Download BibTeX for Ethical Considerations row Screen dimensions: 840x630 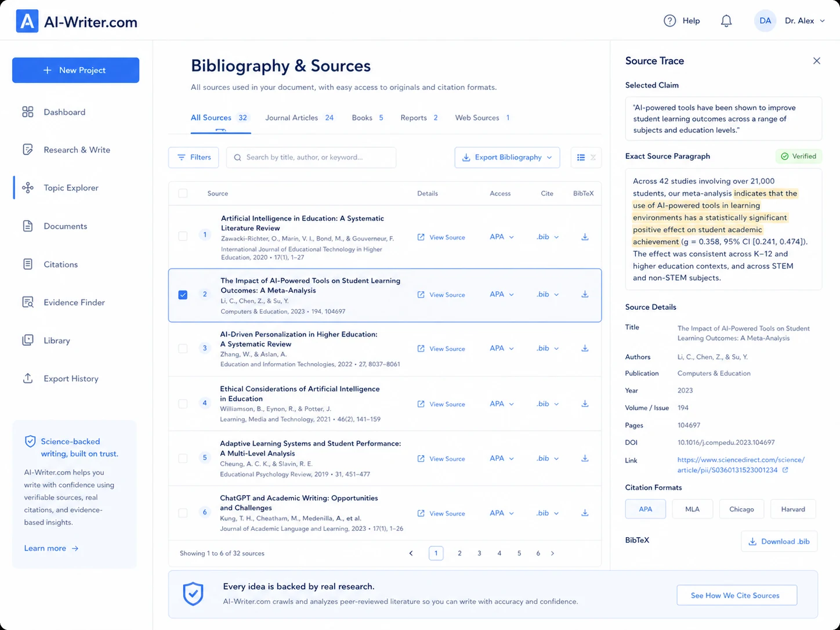(x=585, y=404)
